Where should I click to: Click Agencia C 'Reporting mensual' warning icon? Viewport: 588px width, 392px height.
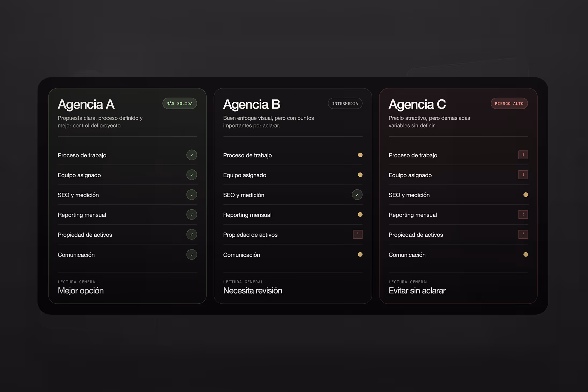click(x=523, y=214)
